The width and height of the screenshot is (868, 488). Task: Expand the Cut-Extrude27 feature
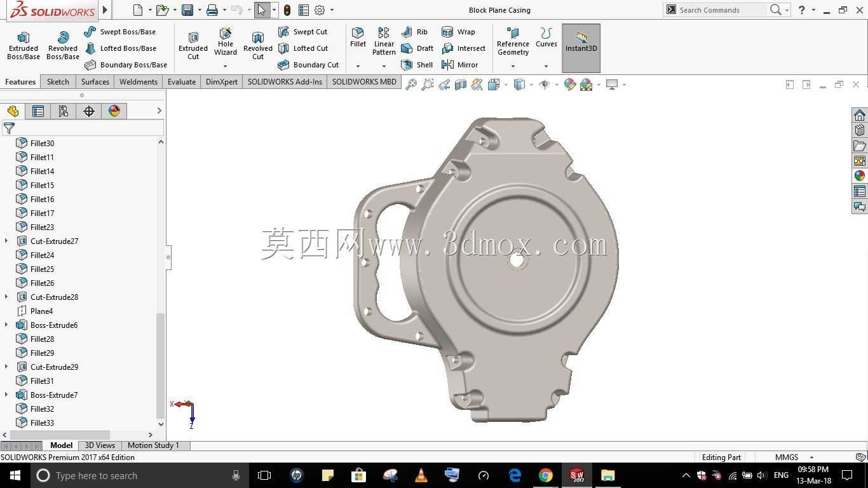[6, 241]
